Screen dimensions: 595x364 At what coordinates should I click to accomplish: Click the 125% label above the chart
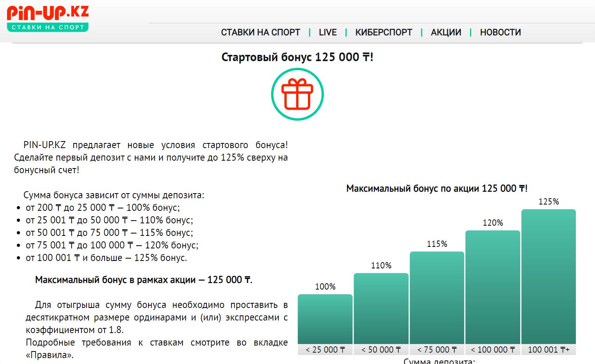click(x=549, y=202)
